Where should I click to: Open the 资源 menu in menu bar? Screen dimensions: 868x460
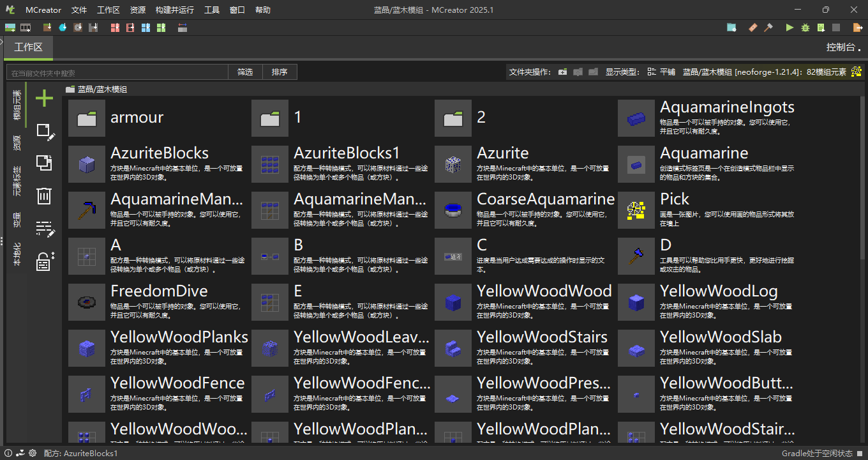tap(137, 10)
